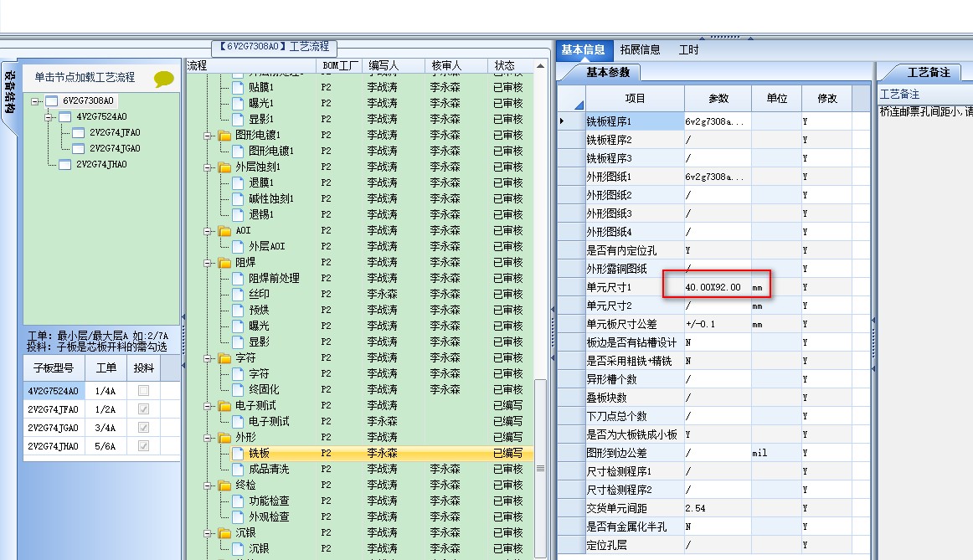The image size is (973, 560).
Task: Click the 是否有内定位孔 parameter row
Action: pyautogui.click(x=713, y=250)
